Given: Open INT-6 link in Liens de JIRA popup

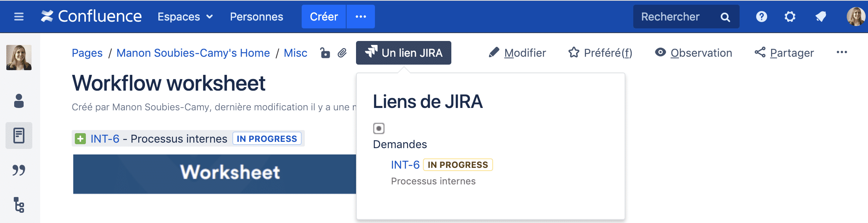Looking at the screenshot, I should point(405,165).
